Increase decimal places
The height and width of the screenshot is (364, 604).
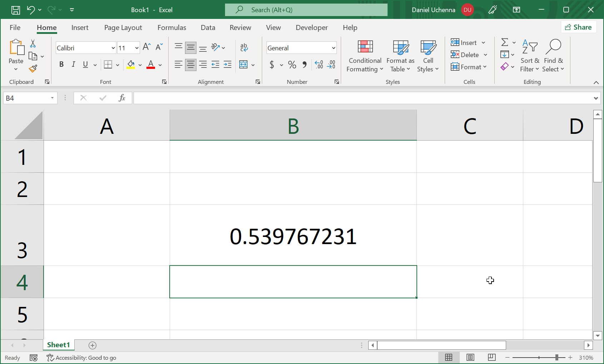(318, 65)
